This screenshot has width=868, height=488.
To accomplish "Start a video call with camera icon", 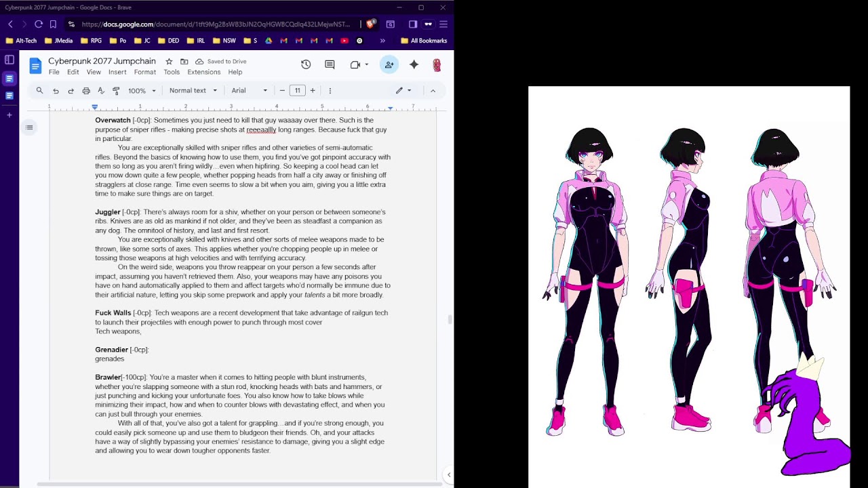I will [355, 64].
